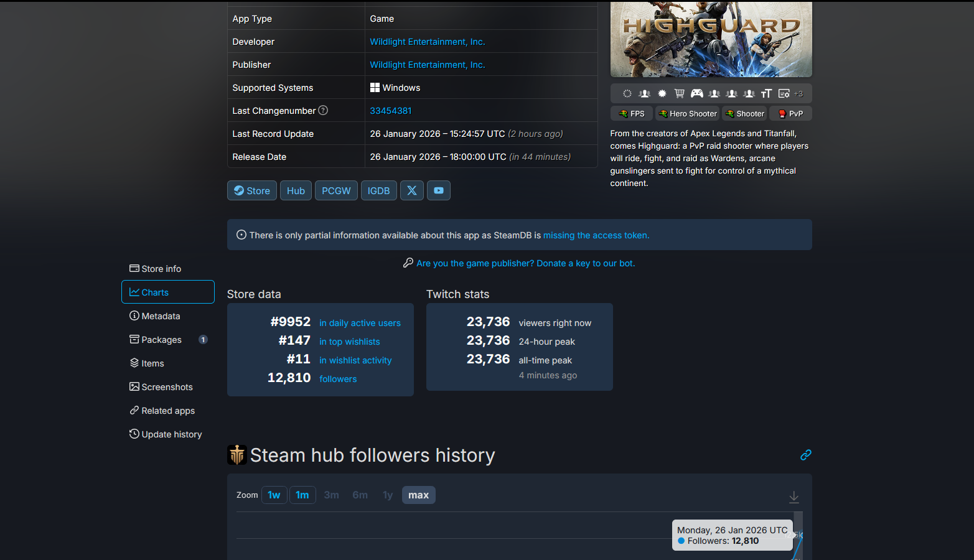The image size is (974, 560).
Task: Open 'in top wishlists' link
Action: click(x=350, y=342)
